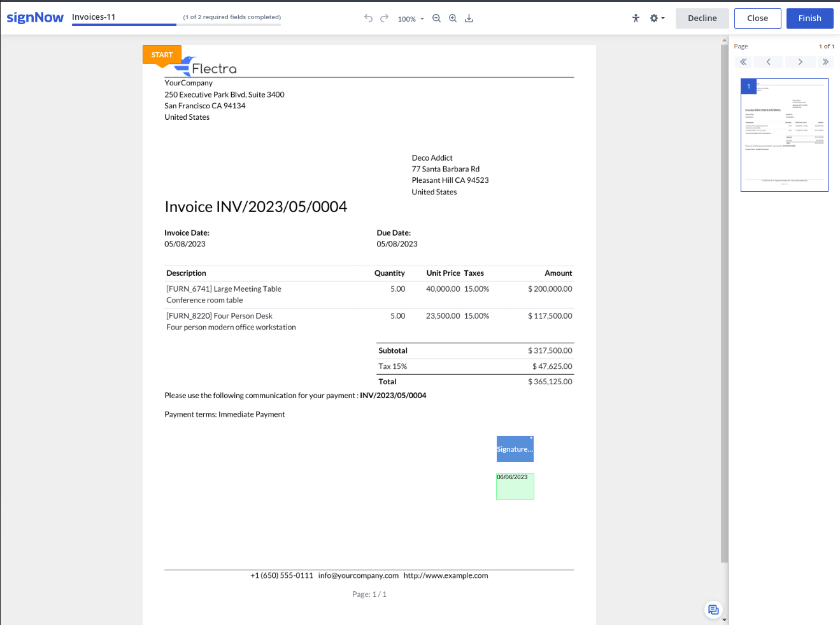Open the settings gear menu
Screen dimensions: 840x625
pos(657,18)
